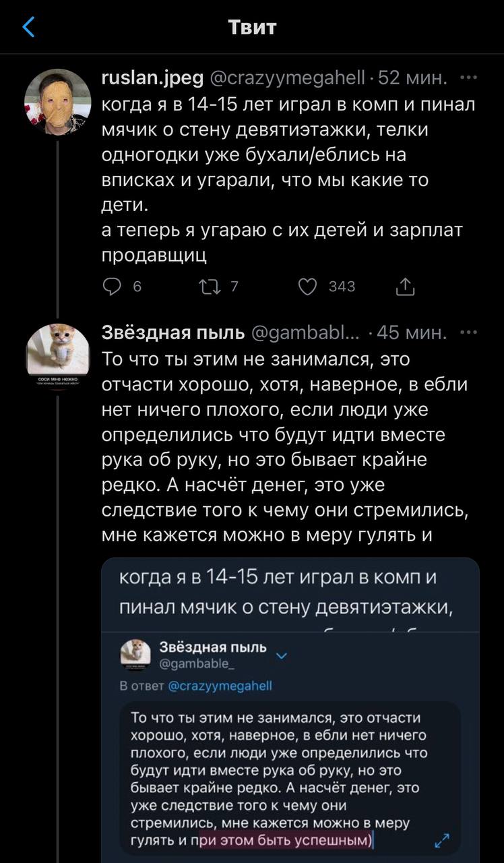The height and width of the screenshot is (863, 504).
Task: Share ruslan.jpeg's tweet via share icon
Action: 405,287
